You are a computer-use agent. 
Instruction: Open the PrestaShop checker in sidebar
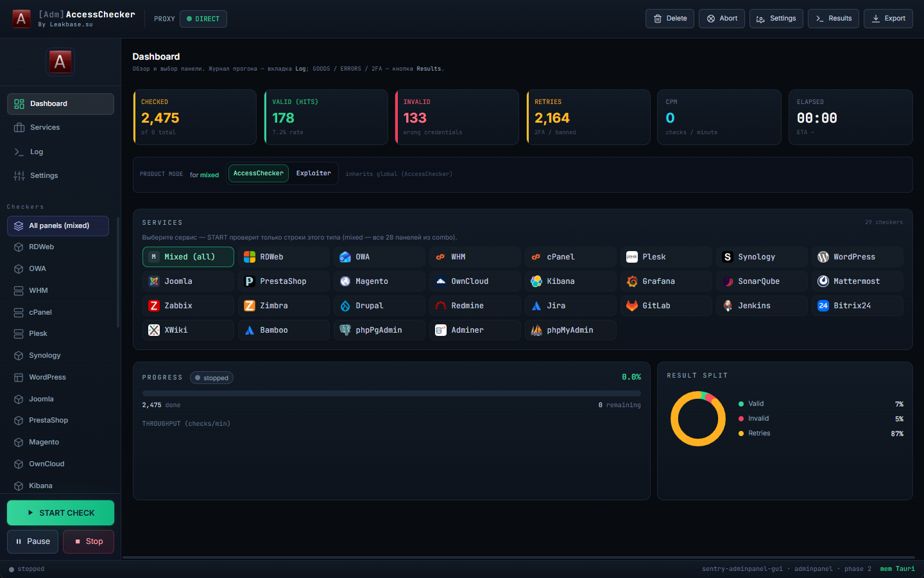tap(58, 421)
